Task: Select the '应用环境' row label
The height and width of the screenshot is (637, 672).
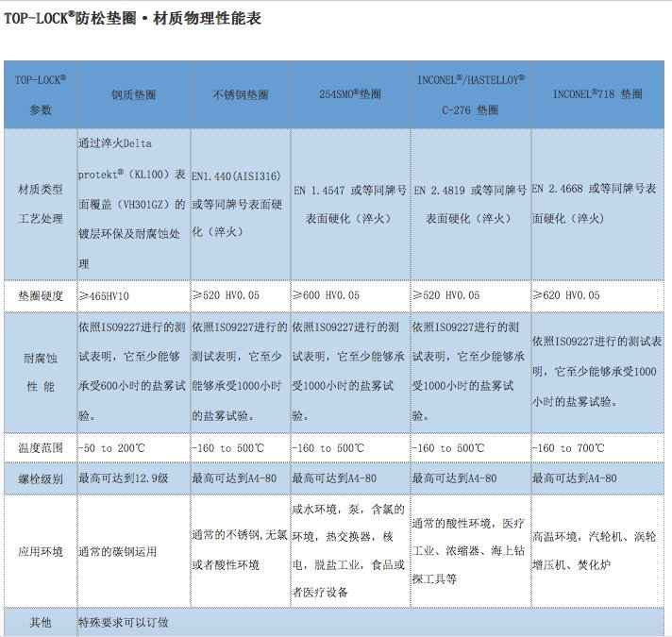Action: [41, 551]
